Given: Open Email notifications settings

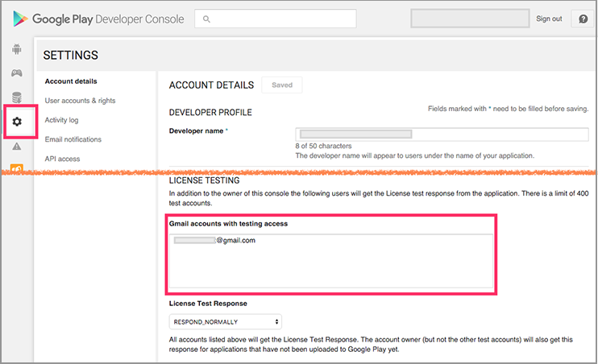Looking at the screenshot, I should pos(73,139).
